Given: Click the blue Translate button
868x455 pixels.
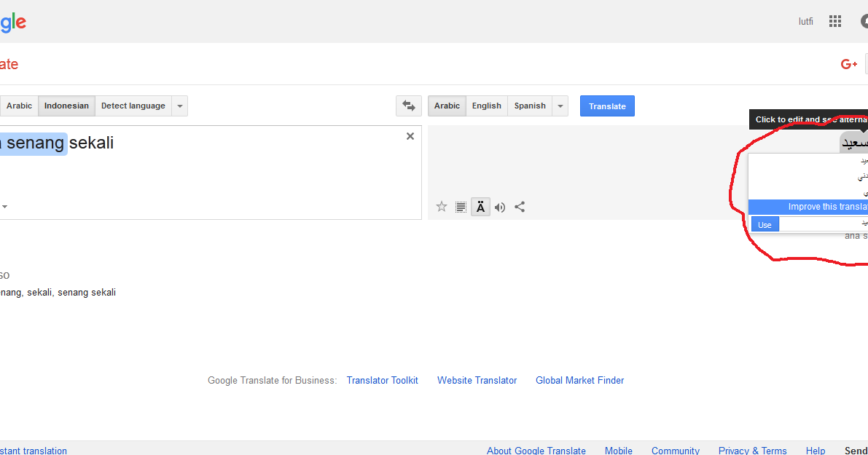Looking at the screenshot, I should pyautogui.click(x=607, y=106).
